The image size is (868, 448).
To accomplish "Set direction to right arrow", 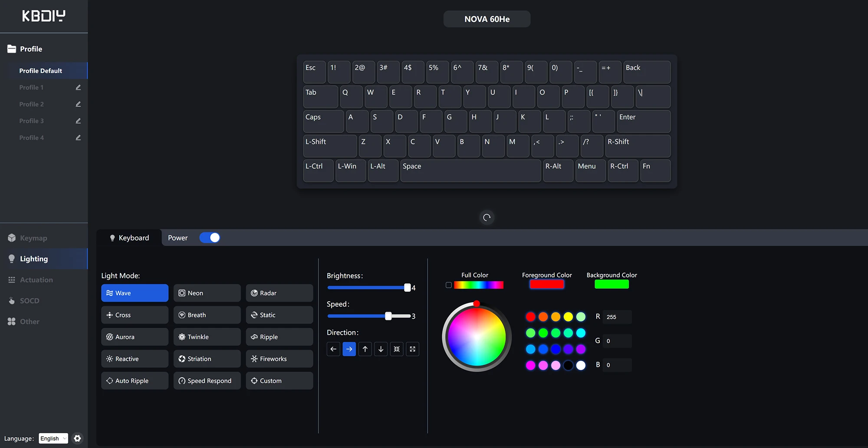I will [349, 349].
